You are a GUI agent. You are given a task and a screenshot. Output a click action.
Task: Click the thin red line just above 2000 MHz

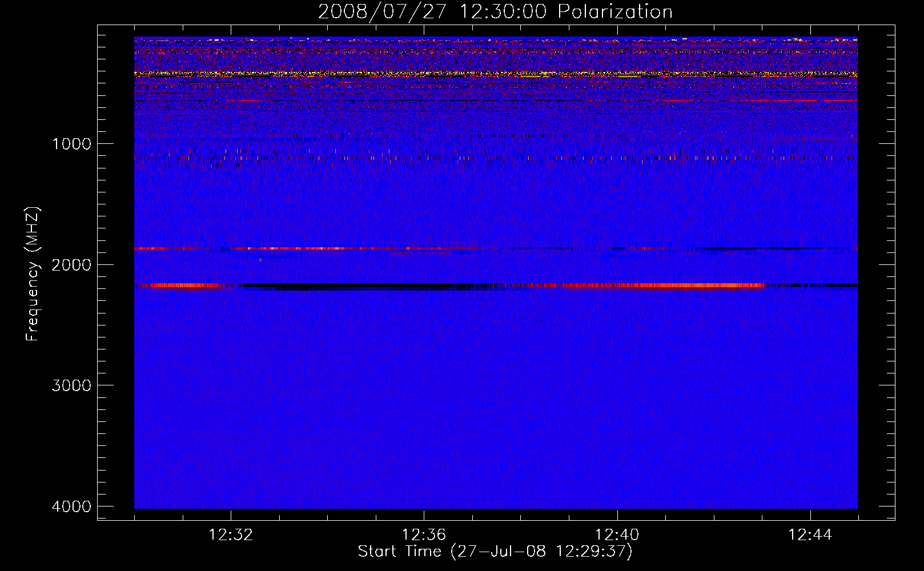[x=496, y=248]
